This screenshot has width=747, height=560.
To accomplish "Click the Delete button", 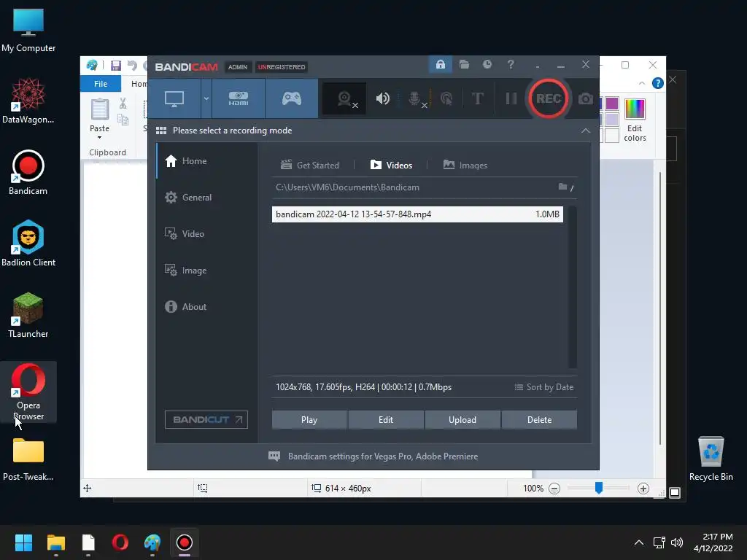I will 539,420.
